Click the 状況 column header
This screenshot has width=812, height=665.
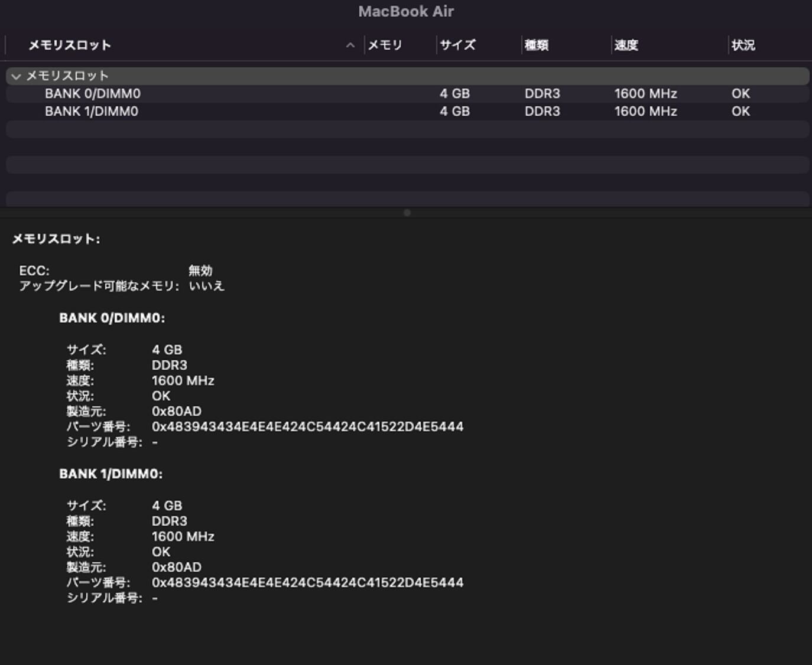click(743, 45)
